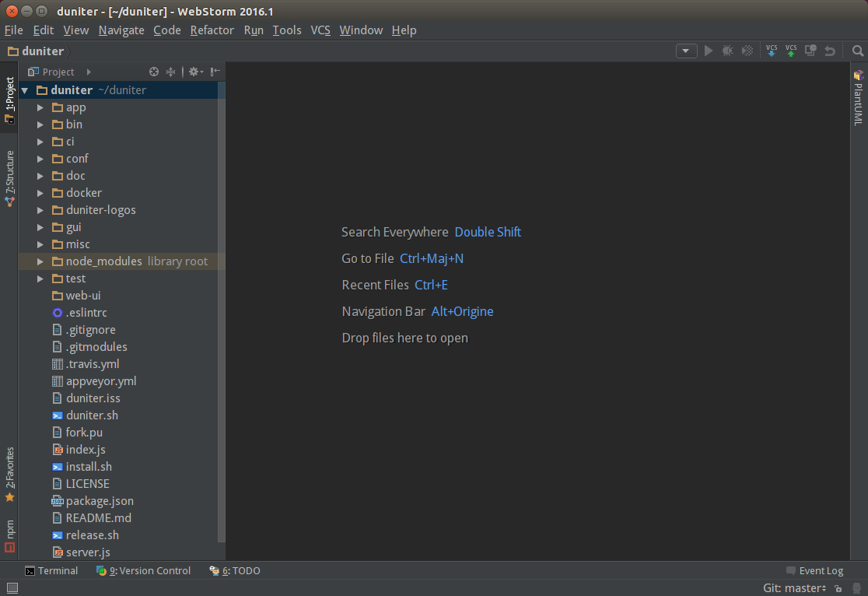Screen dimensions: 868x596
Task: Open the Navigate menu
Action: pyautogui.click(x=121, y=30)
